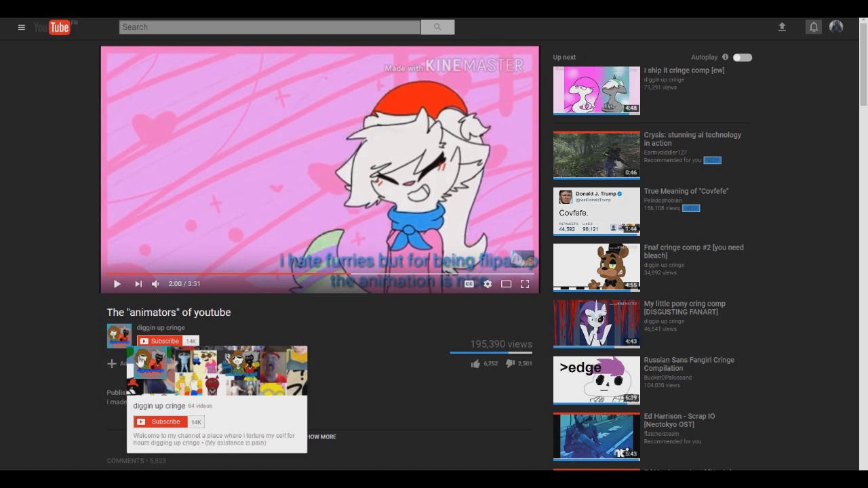Click in the Search field
This screenshot has height=488, width=868.
coord(270,27)
